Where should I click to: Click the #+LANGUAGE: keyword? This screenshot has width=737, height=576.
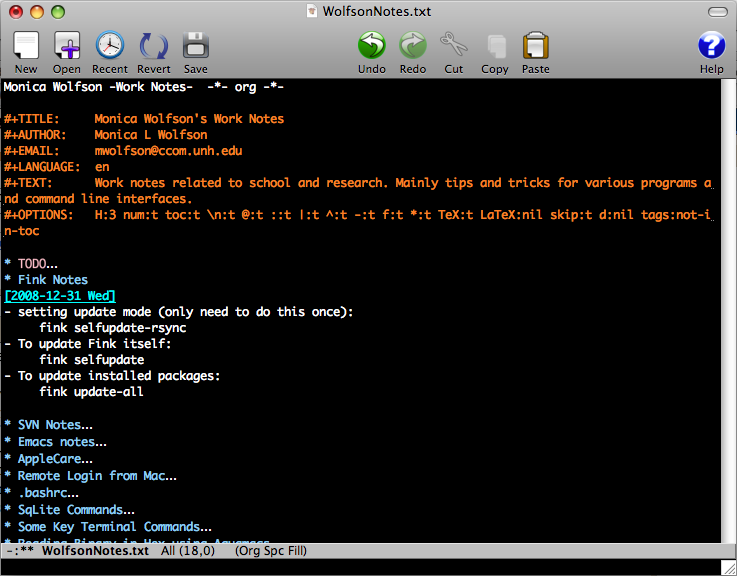tap(42, 167)
